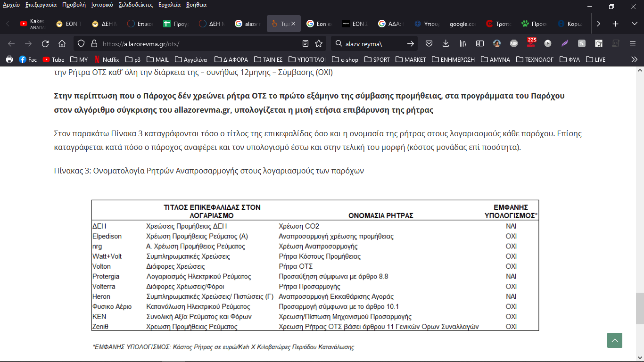This screenshot has width=644, height=362.
Task: Bookmark this page with the star
Action: [x=319, y=43]
